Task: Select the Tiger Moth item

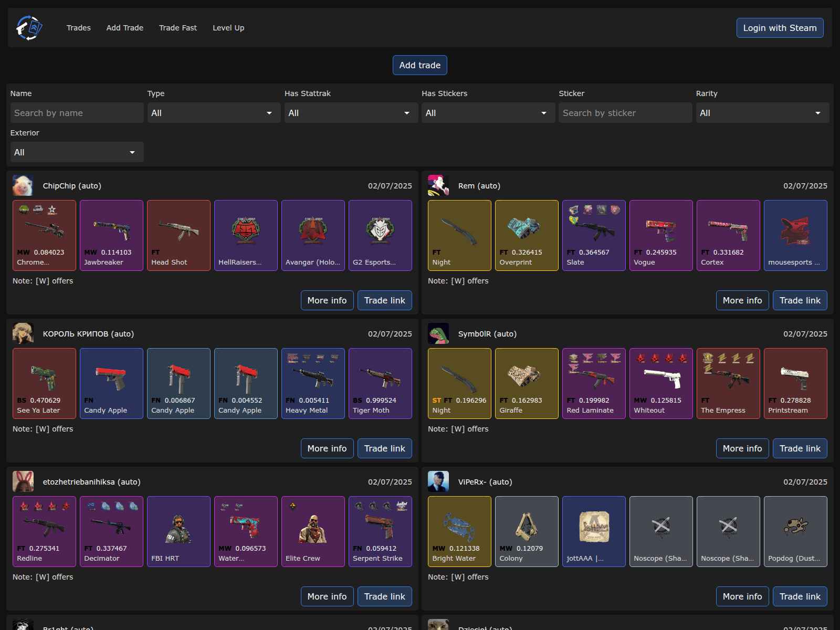Action: coord(380,383)
